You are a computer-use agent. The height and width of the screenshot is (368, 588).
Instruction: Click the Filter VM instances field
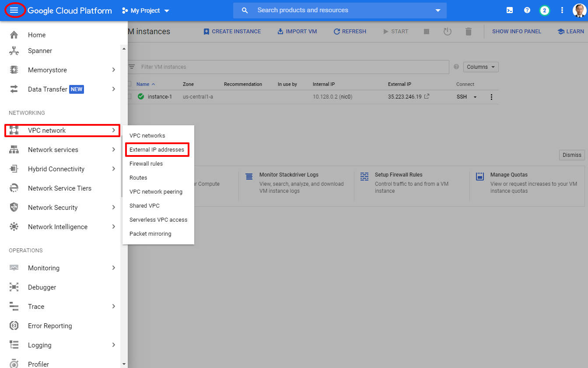288,67
